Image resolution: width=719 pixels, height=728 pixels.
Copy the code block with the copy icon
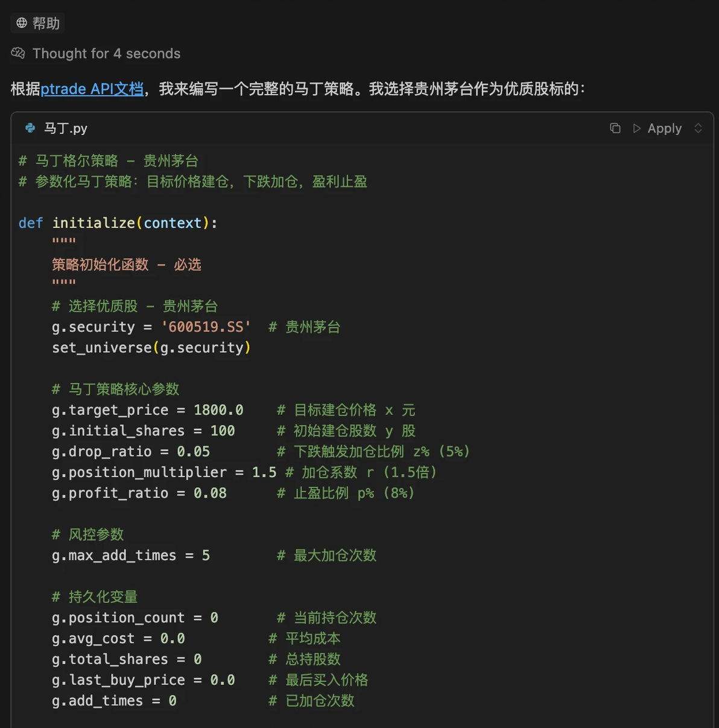[x=615, y=128]
